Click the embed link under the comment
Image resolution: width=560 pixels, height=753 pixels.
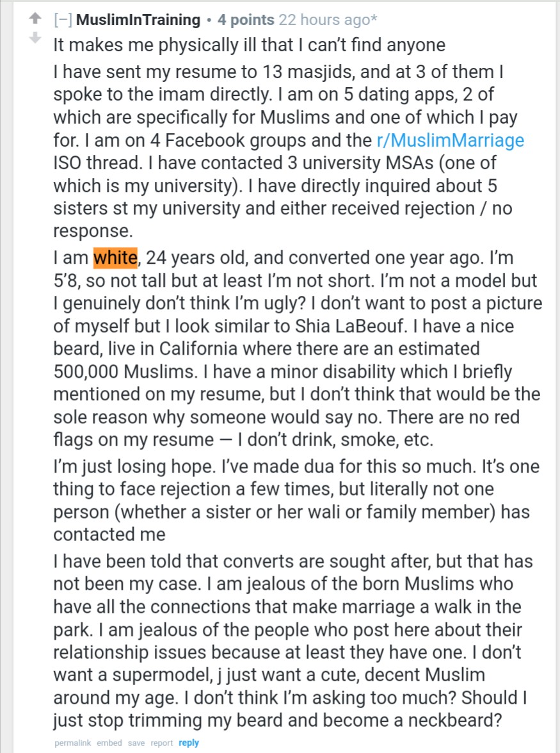(x=109, y=743)
